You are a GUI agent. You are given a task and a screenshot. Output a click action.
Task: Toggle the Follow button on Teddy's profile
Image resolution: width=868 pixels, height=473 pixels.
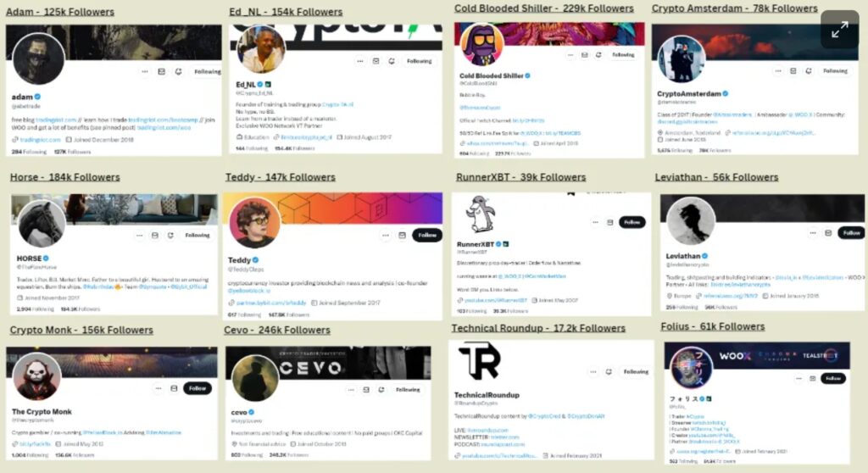click(427, 236)
